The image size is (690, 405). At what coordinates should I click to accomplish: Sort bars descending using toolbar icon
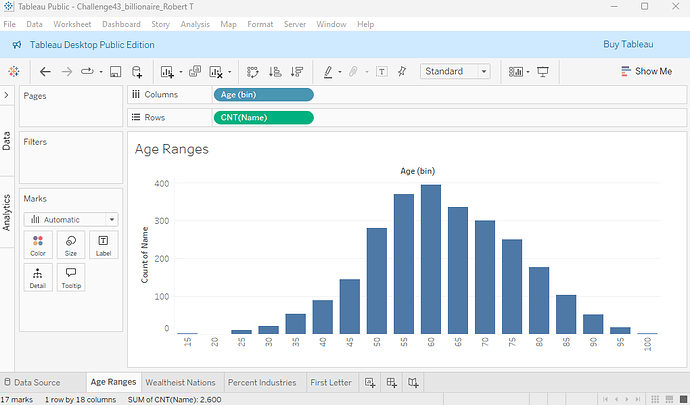click(x=296, y=72)
